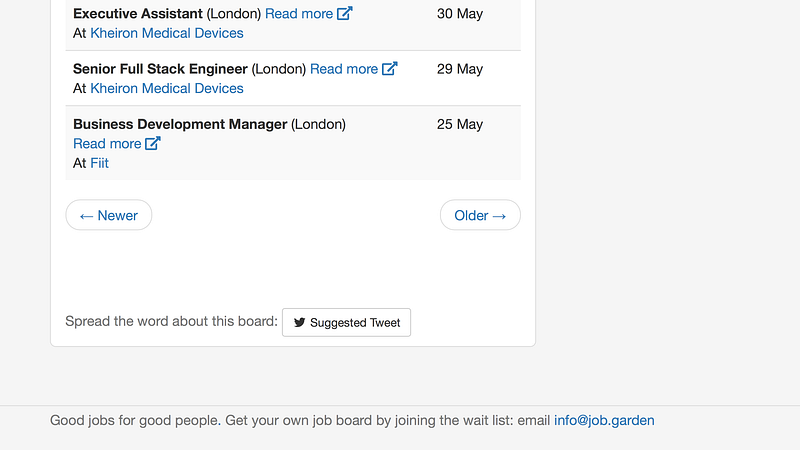800x450 pixels.
Task: Click external link icon beside Senior Full Stack Engineer
Action: (x=389, y=68)
